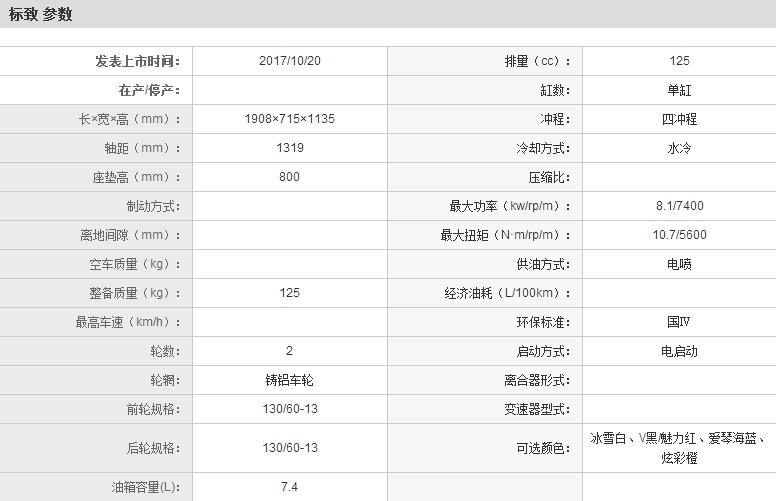Click the 后轮规格 value 130/60-13

point(289,448)
